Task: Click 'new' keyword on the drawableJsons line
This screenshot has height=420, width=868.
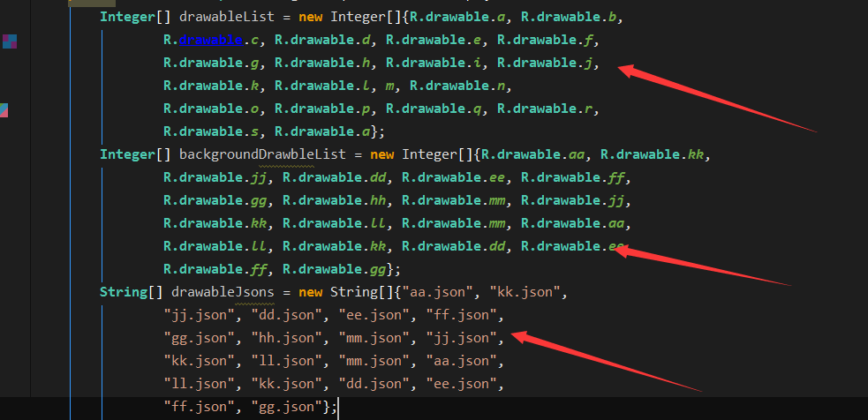Action: click(x=311, y=292)
